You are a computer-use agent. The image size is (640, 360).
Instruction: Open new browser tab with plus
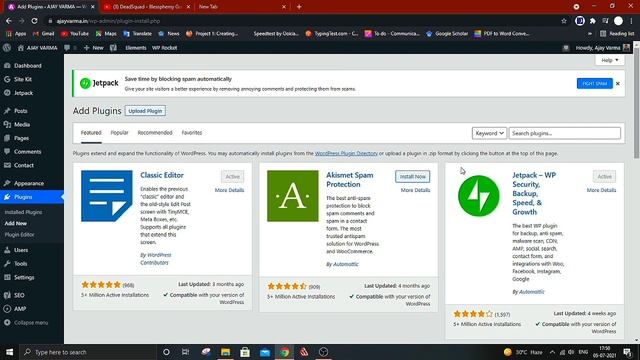point(299,7)
